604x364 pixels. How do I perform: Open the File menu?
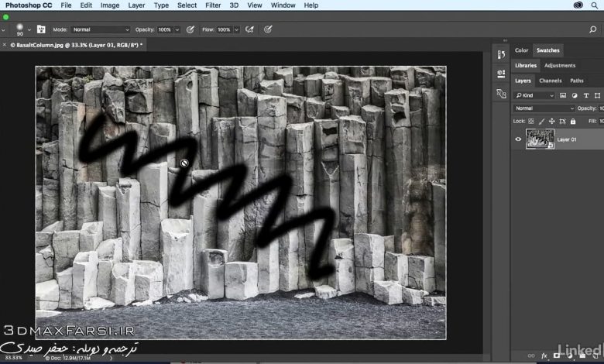66,5
